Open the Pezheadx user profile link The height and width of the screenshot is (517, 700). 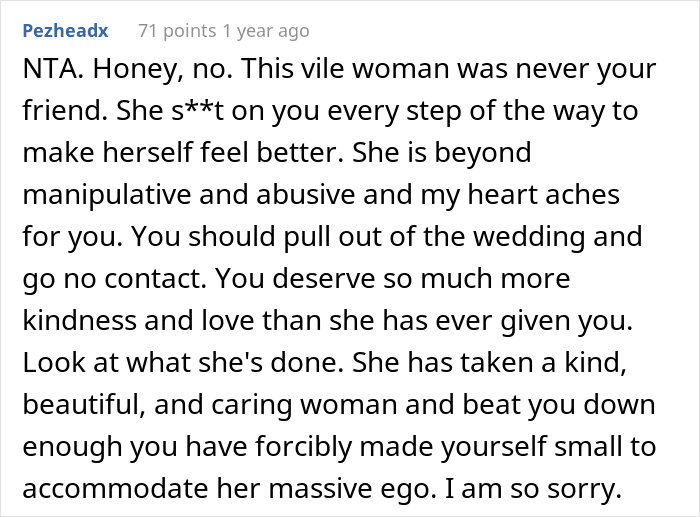65,31
